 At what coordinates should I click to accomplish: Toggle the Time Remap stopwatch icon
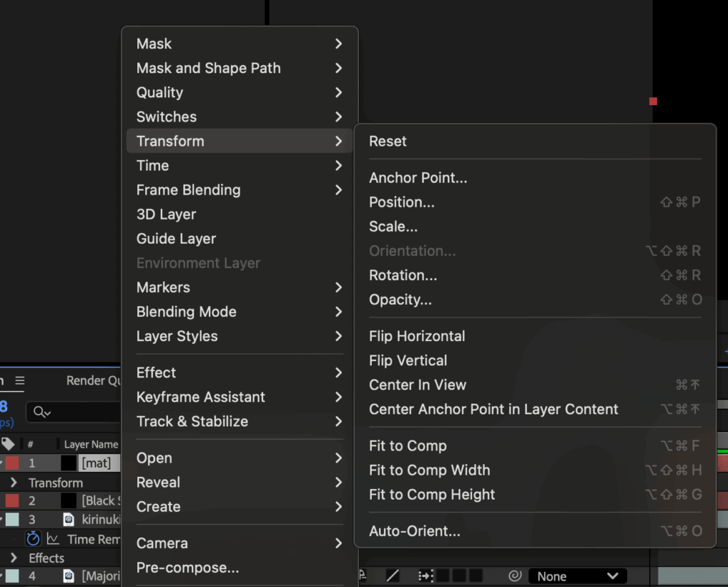[x=33, y=539]
